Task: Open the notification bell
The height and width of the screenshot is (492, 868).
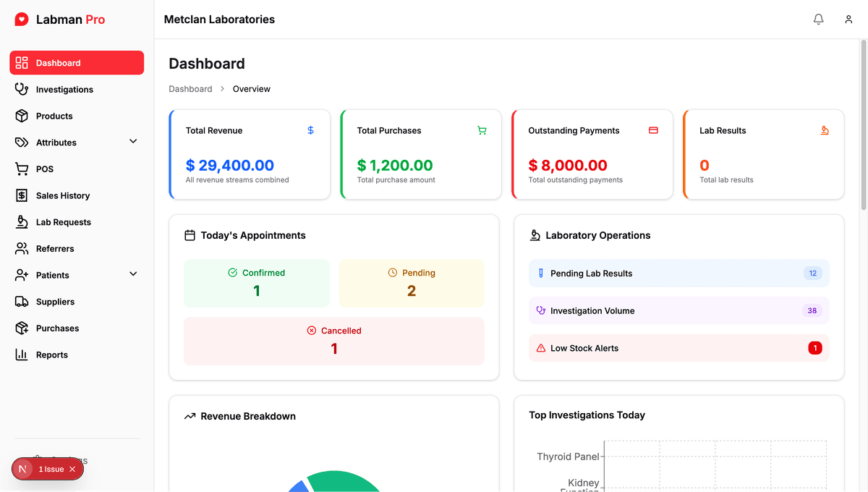Action: click(x=818, y=19)
